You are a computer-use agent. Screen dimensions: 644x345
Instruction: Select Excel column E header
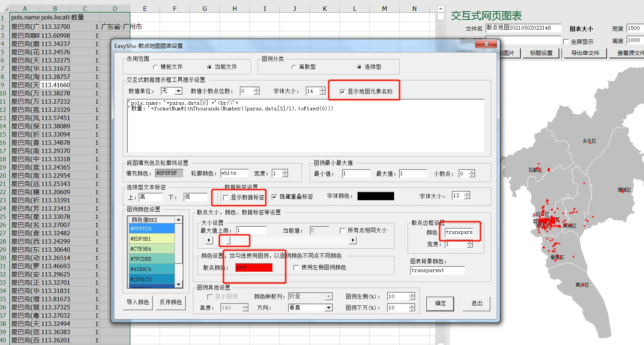point(145,9)
